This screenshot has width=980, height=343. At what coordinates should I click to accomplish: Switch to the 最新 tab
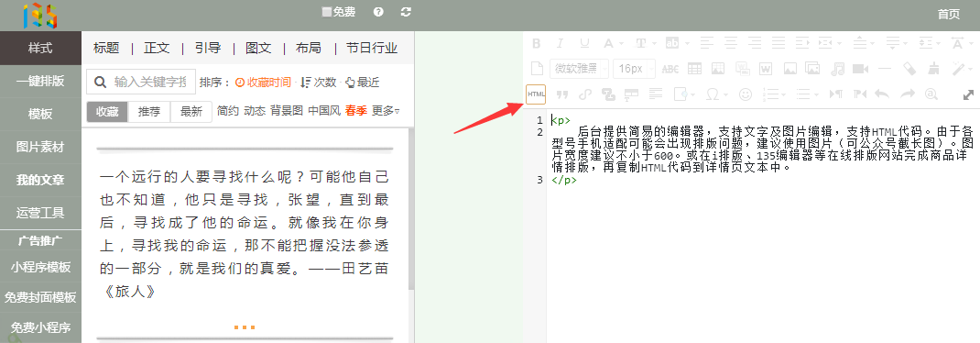191,111
